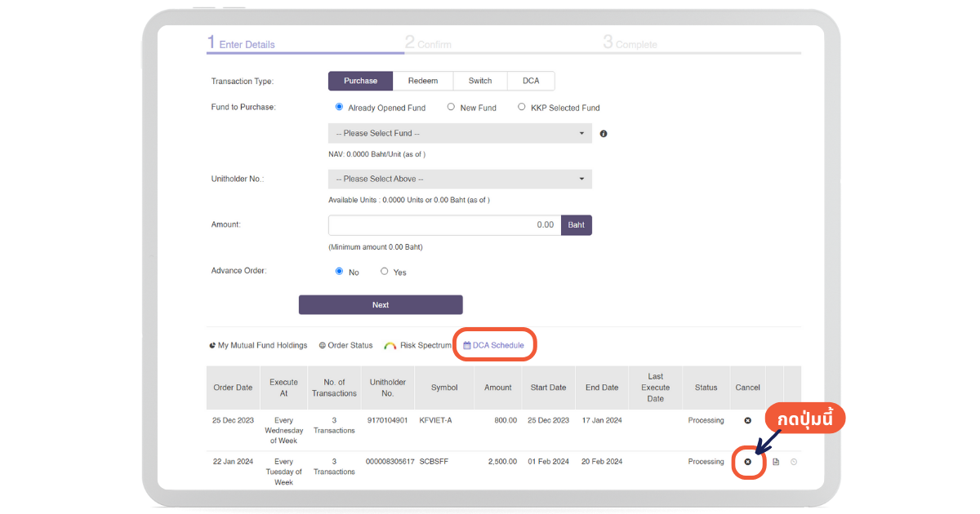Select the KKP Selected Fund radio option
The height and width of the screenshot is (514, 980).
pyautogui.click(x=522, y=107)
